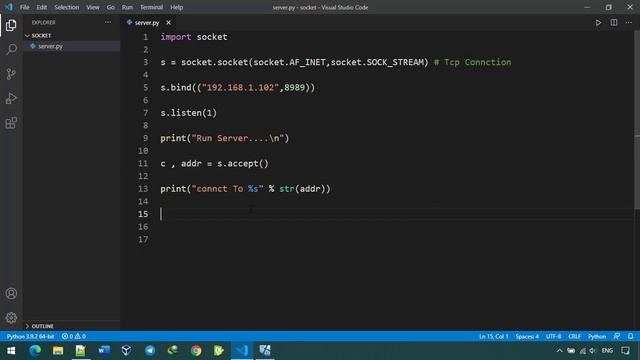Viewport: 640px width, 360px height.
Task: Open Telegram from taskbar
Action: (x=150, y=351)
